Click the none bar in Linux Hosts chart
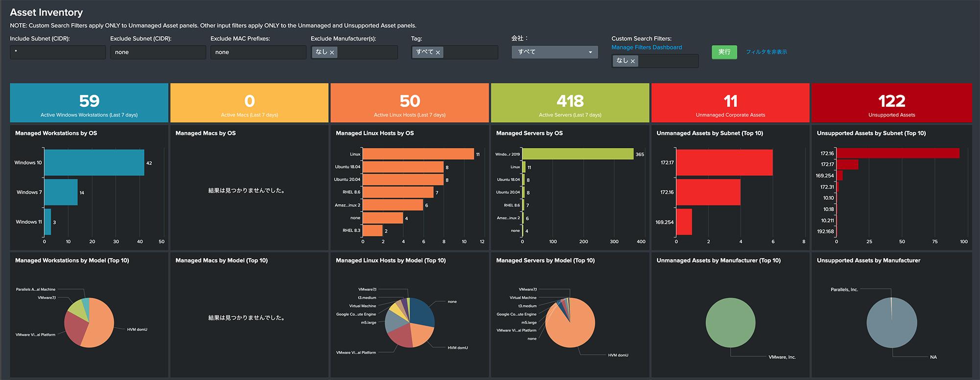Screen dimensions: 980x380 (383, 218)
